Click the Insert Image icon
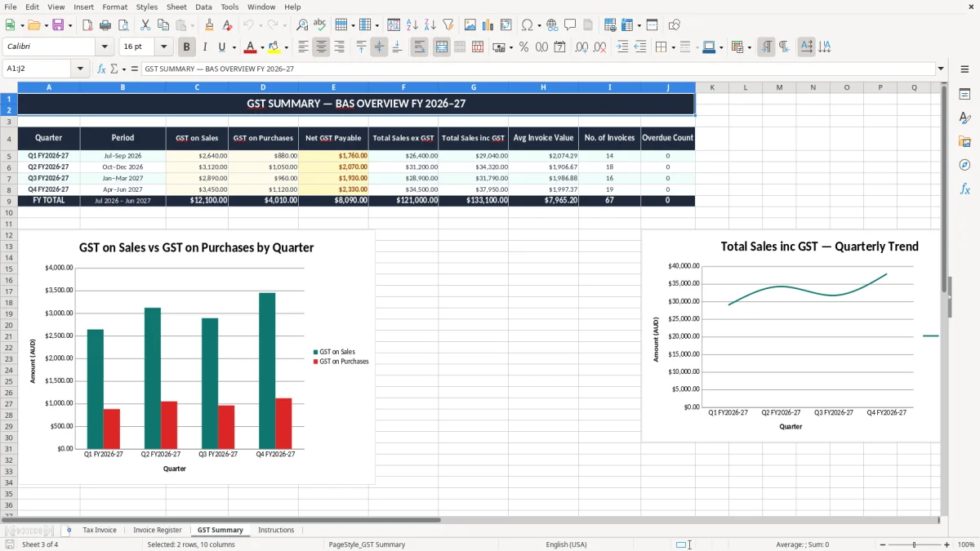The image size is (980, 551). coord(470,25)
